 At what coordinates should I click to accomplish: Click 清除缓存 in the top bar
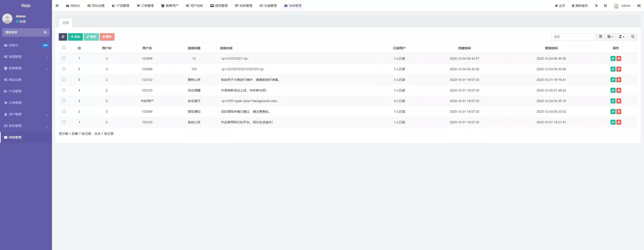(x=580, y=6)
